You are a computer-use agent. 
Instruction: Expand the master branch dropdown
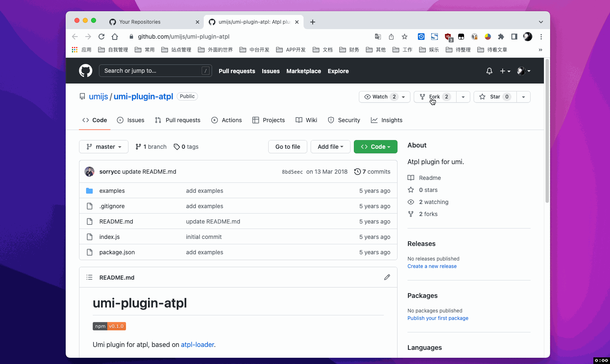coord(104,147)
